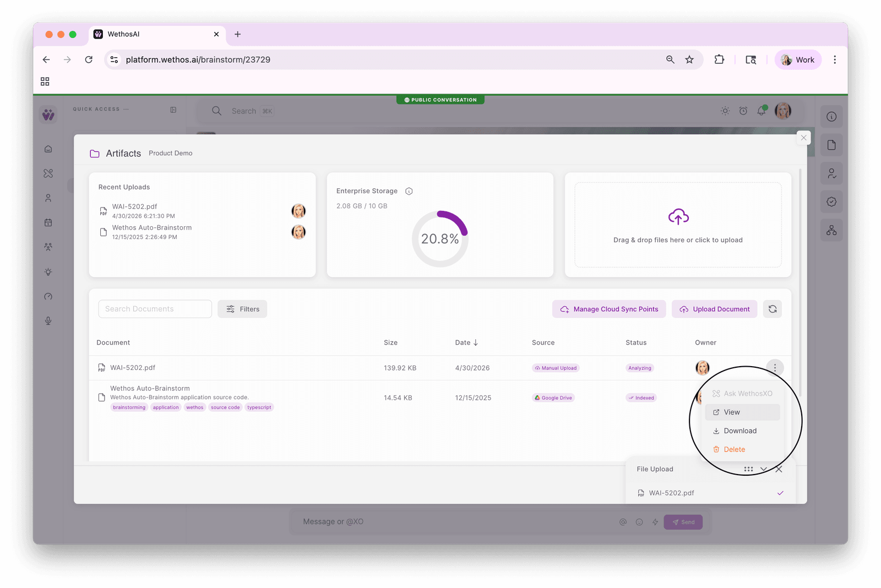Open the org chart icon on right rail
The image size is (881, 588).
tap(831, 230)
